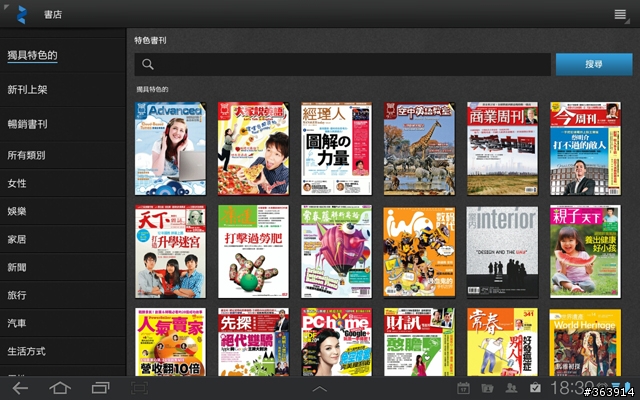Open the 天下 升學迷宮 magazine cover
This screenshot has height=400, width=640.
click(171, 251)
